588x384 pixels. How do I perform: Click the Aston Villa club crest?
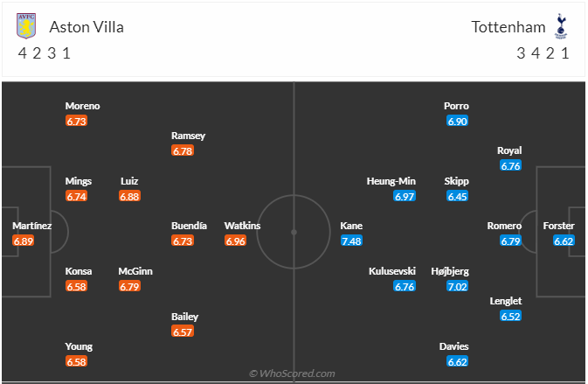coord(26,26)
